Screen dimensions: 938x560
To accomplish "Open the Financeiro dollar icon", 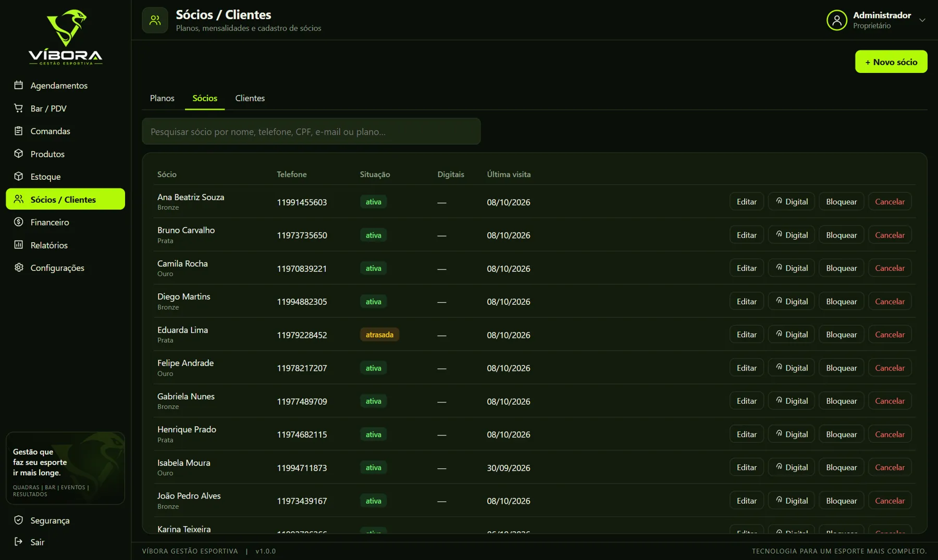I will point(19,222).
